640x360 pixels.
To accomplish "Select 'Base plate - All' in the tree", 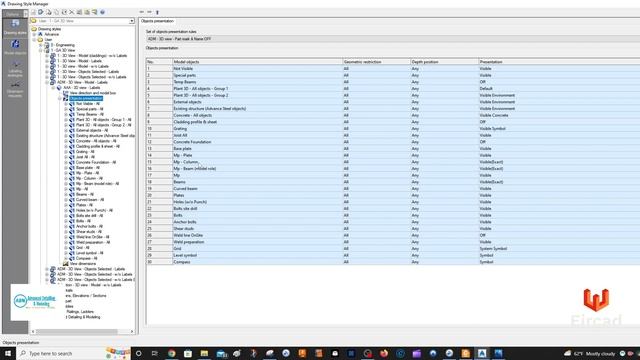I will click(88, 167).
